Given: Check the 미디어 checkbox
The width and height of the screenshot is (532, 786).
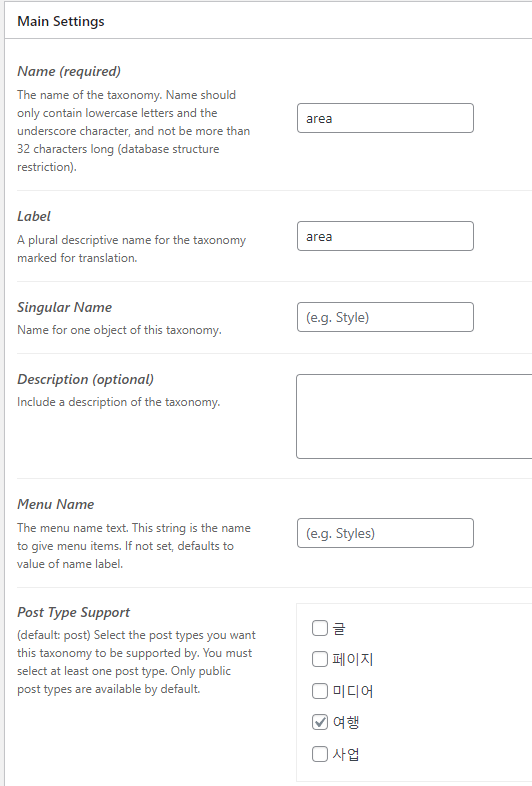Looking at the screenshot, I should coord(320,691).
